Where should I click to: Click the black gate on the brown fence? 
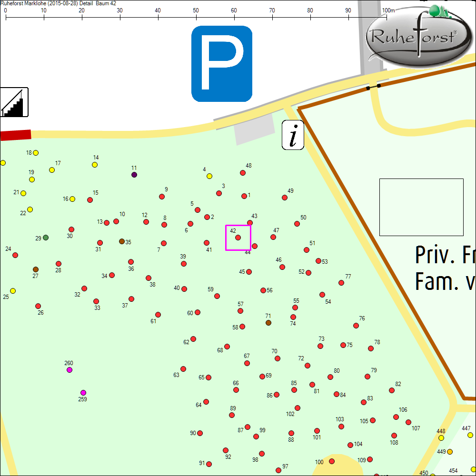coord(373,87)
